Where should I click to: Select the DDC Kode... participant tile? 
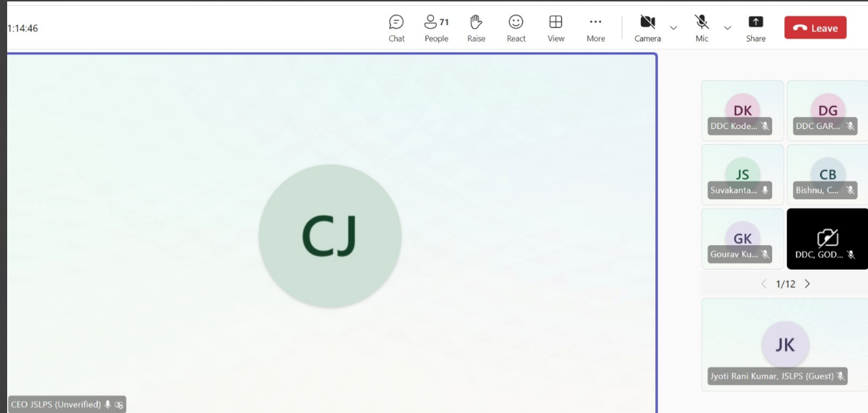[x=743, y=110]
